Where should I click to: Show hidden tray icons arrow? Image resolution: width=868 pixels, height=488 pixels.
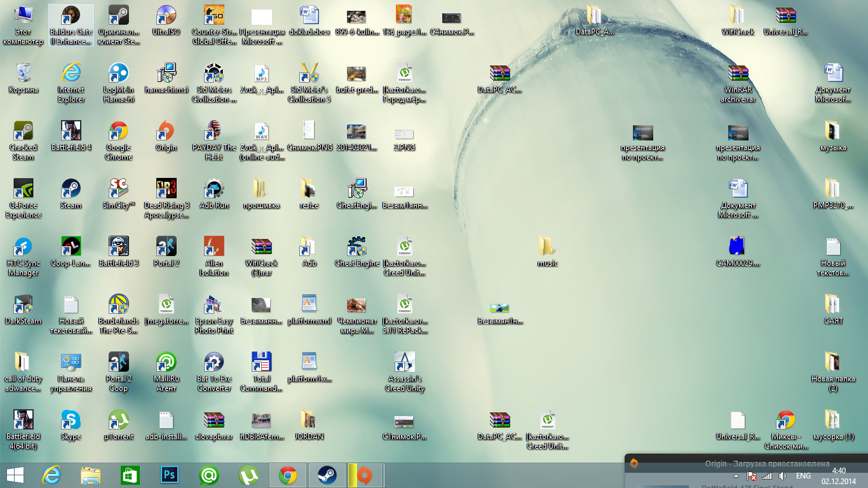click(x=736, y=476)
